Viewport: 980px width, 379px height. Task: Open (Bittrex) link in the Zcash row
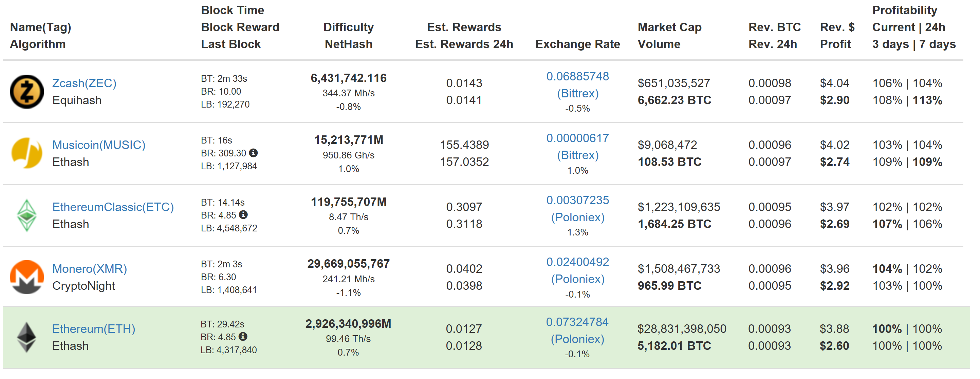pos(577,94)
